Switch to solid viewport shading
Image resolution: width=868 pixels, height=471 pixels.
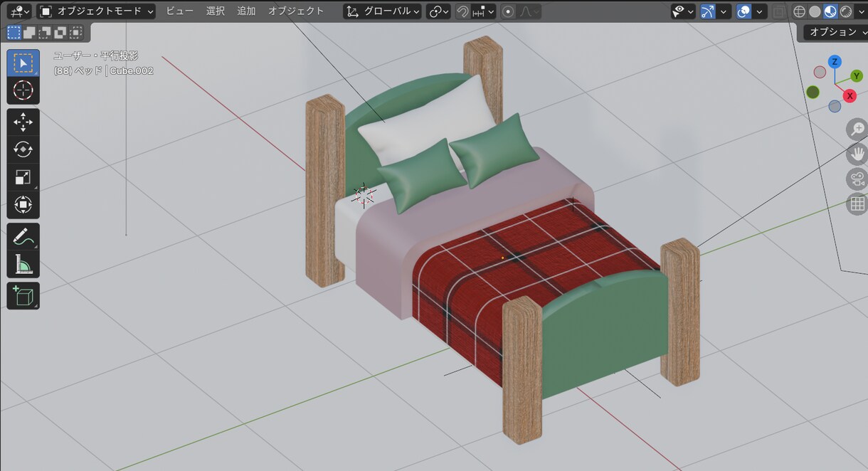pos(815,11)
